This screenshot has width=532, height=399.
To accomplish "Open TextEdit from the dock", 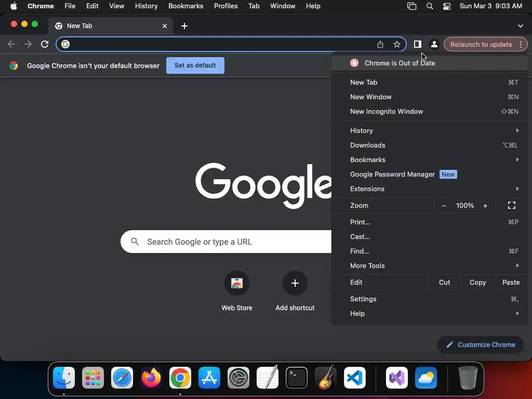I will 268,378.
